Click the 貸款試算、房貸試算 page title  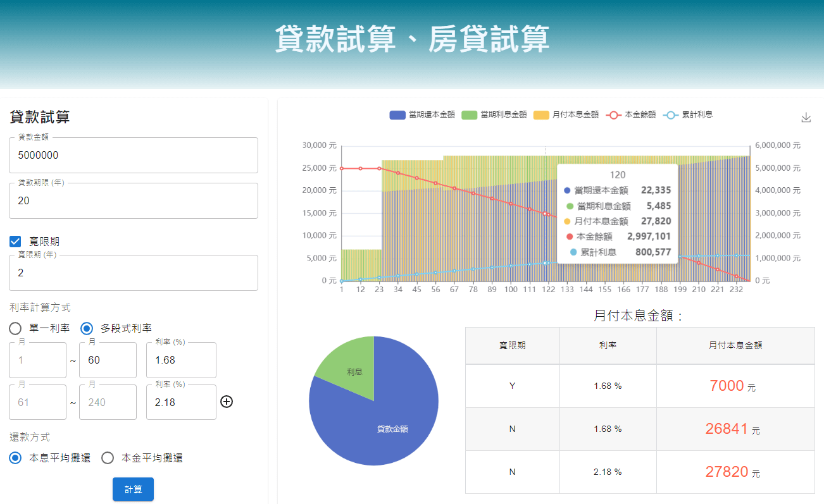point(412,39)
